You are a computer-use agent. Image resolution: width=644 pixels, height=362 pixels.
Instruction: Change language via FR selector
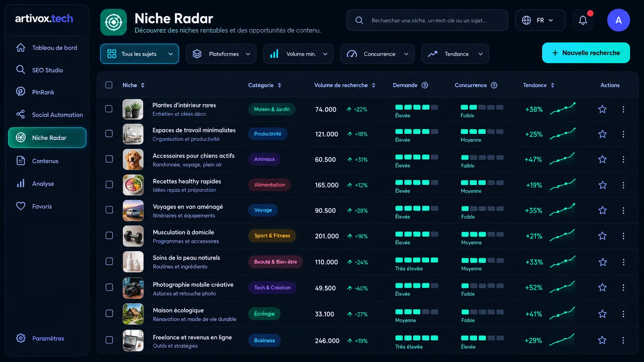540,20
